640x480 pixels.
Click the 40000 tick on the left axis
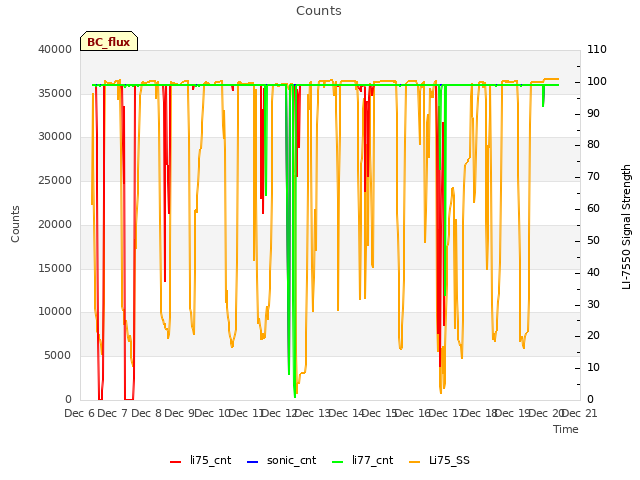pos(55,49)
